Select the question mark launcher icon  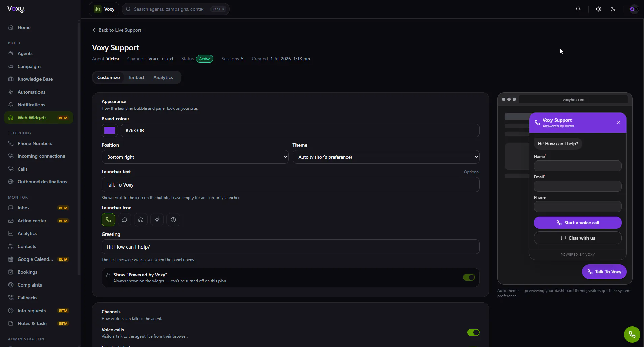(x=173, y=220)
